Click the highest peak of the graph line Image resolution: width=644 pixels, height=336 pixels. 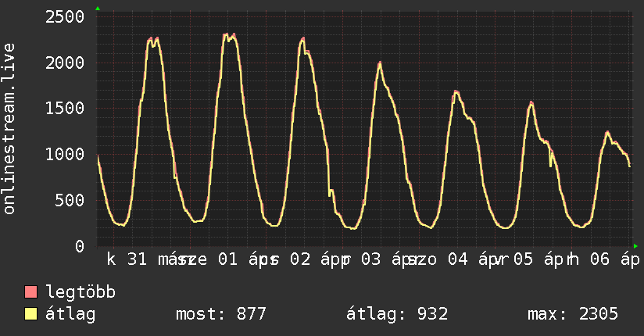pos(227,34)
